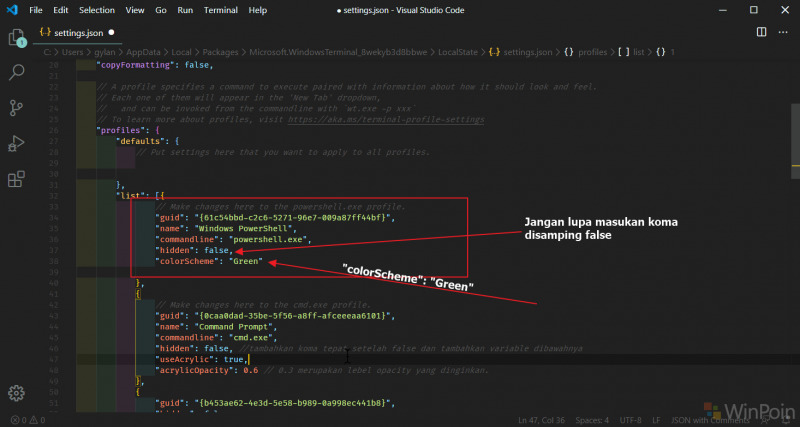Open the editor More Actions ellipsis
The image size is (800, 427).
(x=783, y=32)
